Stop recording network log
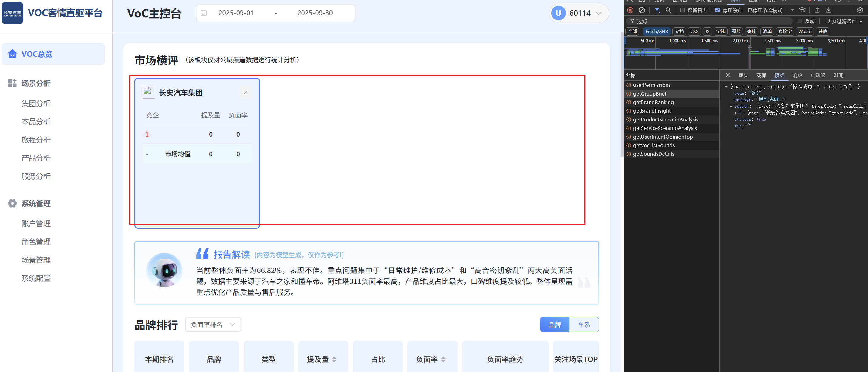This screenshot has height=372, width=868. (630, 10)
